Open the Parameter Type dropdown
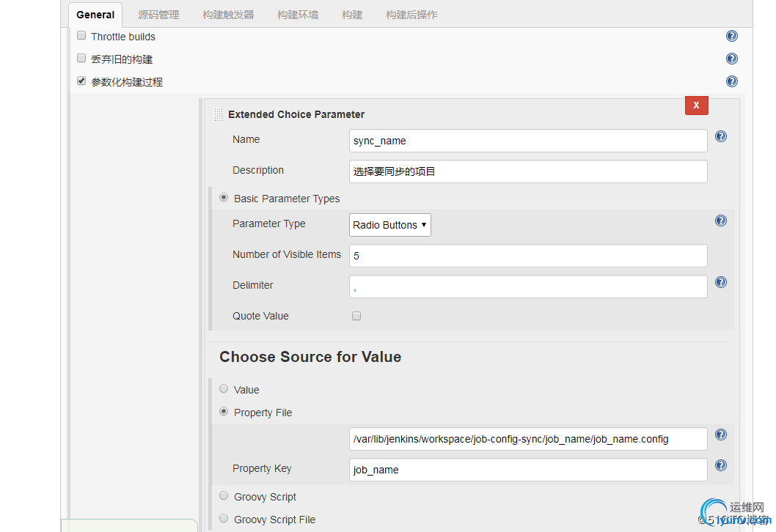Image resolution: width=776 pixels, height=532 pixels. pos(390,225)
